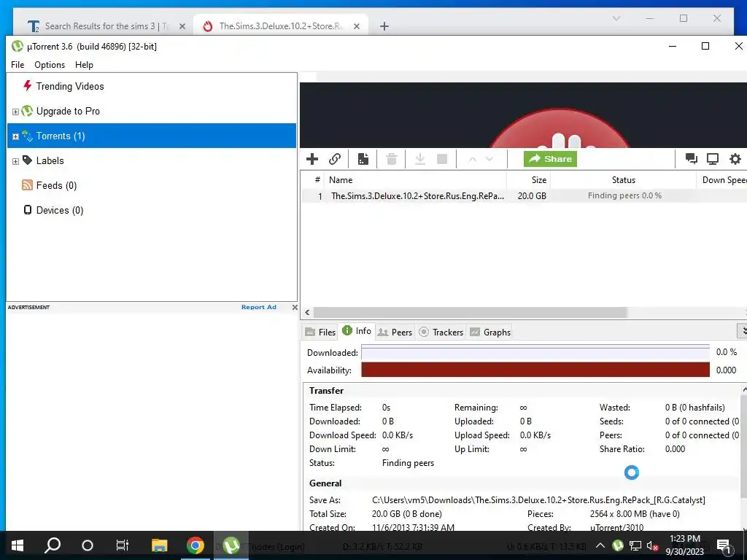
Task: Click the RSS Feeds icon
Action: click(x=27, y=185)
